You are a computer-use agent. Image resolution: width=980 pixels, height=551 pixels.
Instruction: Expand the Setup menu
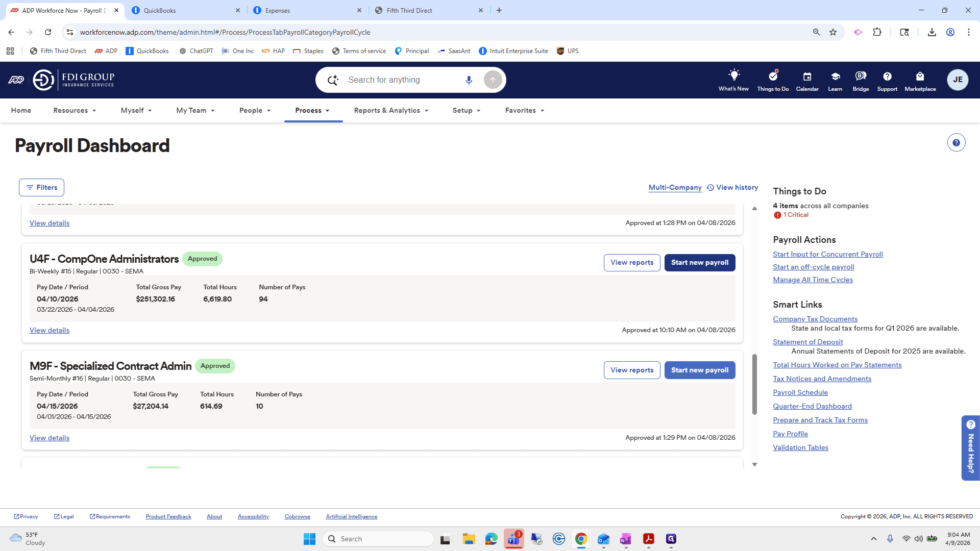coord(467,110)
